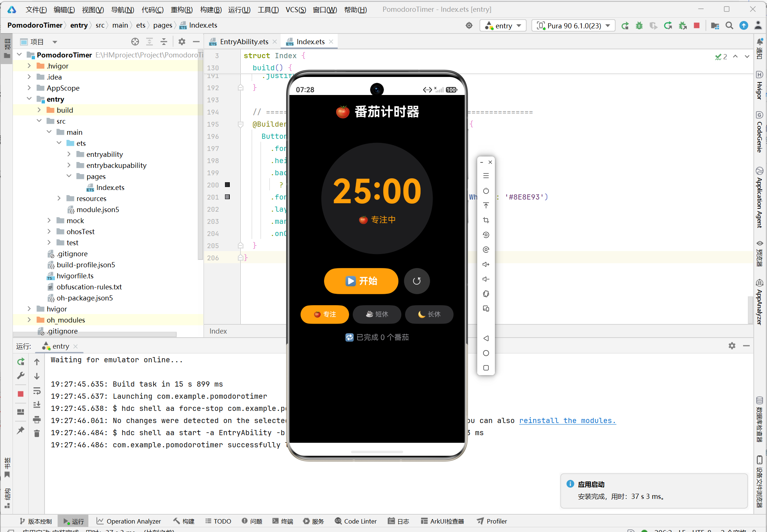Expand the AppScope folder
This screenshot has height=532, width=767.
pyautogui.click(x=29, y=88)
